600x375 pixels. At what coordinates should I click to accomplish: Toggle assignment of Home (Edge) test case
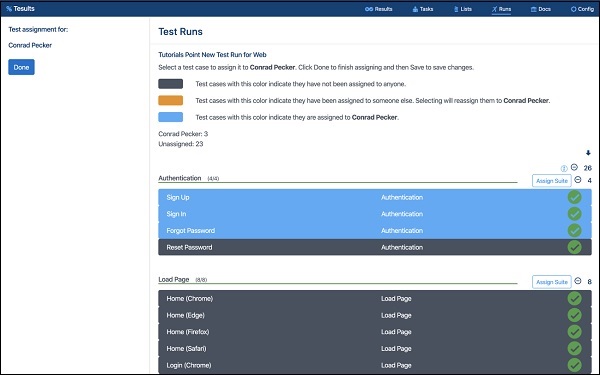click(x=375, y=315)
